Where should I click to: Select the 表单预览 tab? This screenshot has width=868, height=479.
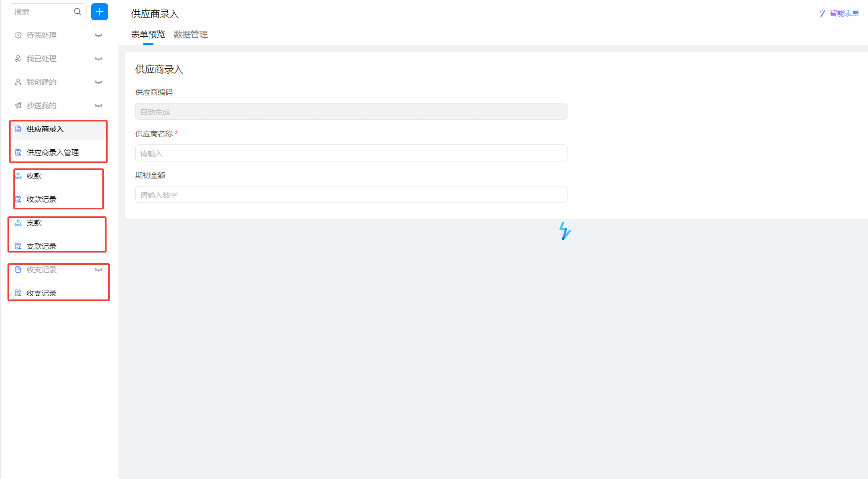[148, 35]
